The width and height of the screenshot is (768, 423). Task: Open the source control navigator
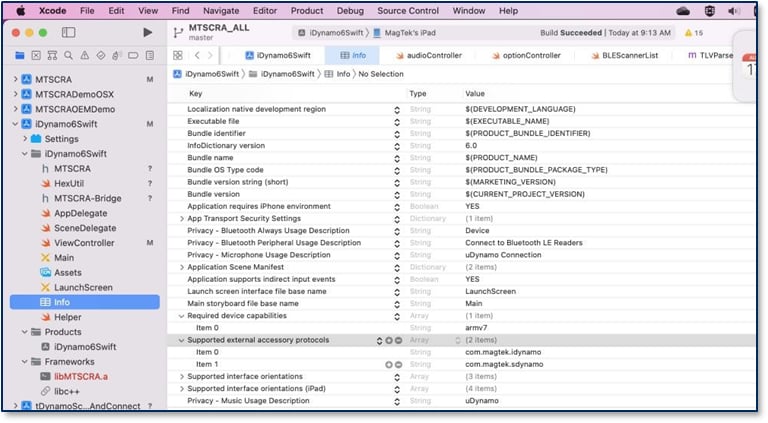[36, 55]
